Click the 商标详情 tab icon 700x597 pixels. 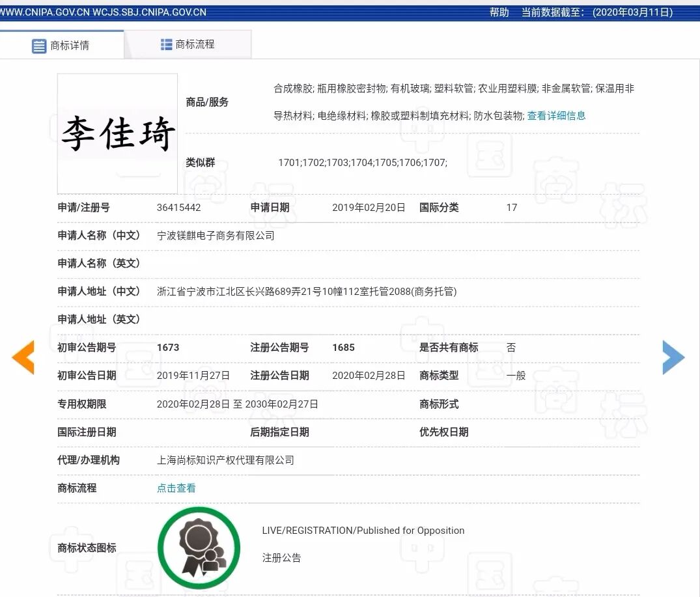(39, 44)
